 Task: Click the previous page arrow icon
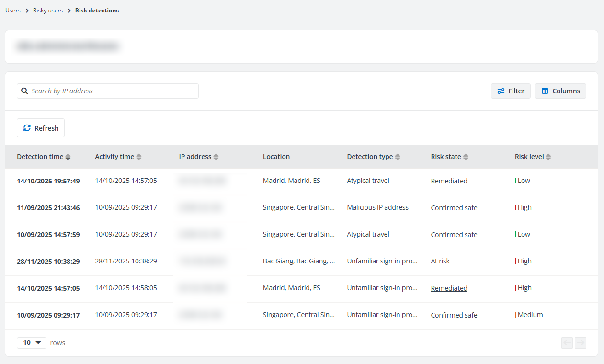point(567,343)
